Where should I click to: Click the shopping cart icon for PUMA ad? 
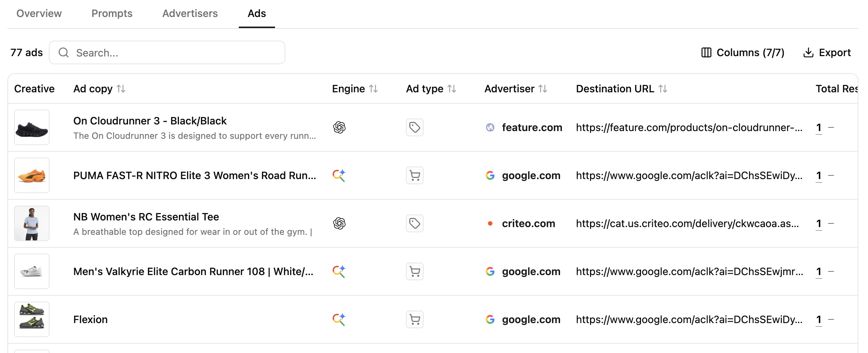[x=415, y=175]
